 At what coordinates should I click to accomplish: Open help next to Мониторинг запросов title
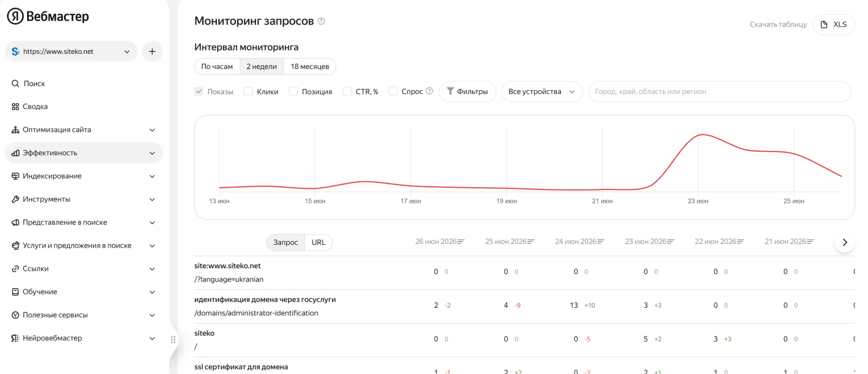[x=321, y=21]
